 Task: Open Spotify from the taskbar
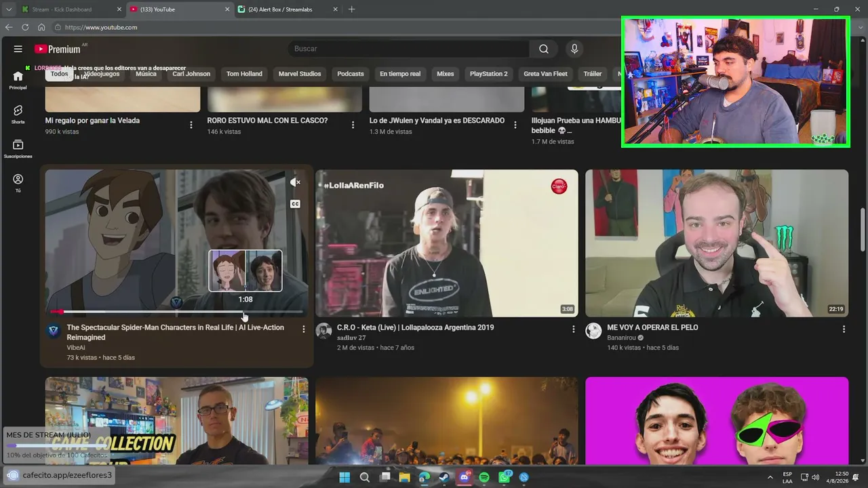[484, 477]
